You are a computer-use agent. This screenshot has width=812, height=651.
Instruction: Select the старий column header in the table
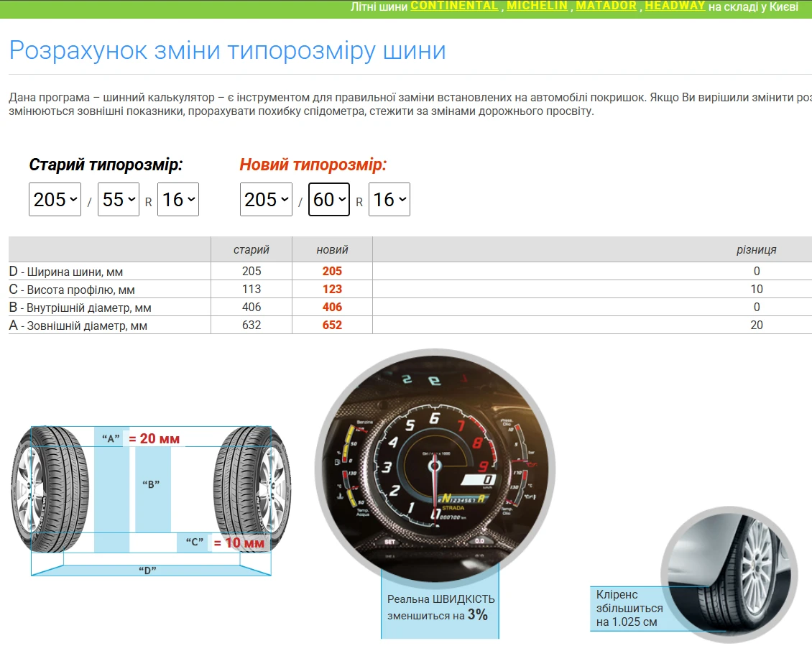coord(251,249)
